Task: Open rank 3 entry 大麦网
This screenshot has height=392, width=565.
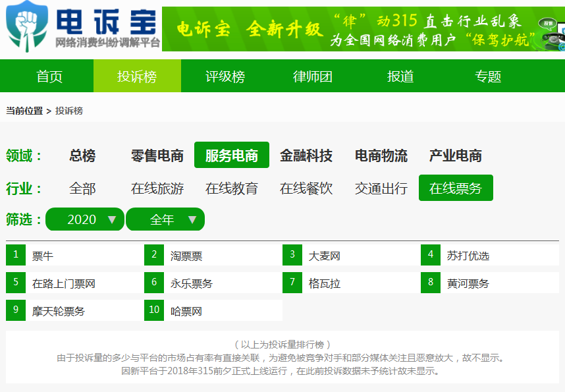Action: point(324,256)
